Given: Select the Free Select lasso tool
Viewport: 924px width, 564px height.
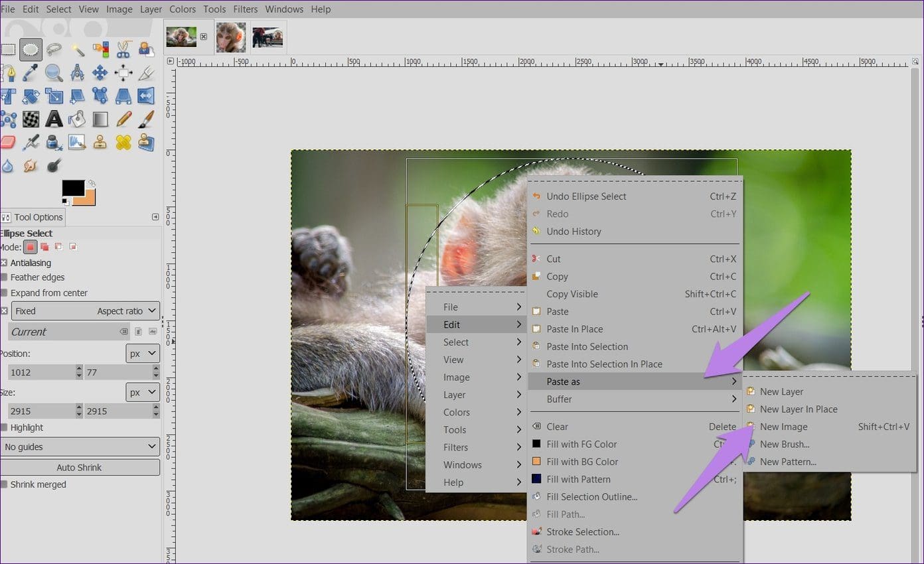Looking at the screenshot, I should 54,49.
